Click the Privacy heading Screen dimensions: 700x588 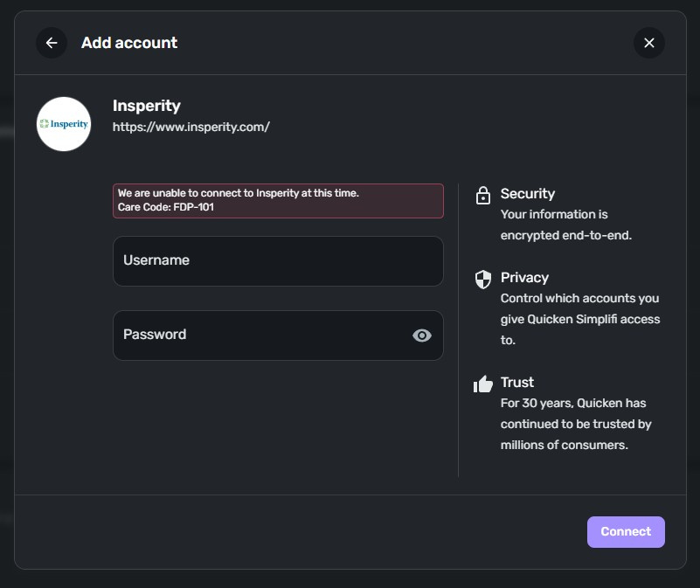pos(524,278)
